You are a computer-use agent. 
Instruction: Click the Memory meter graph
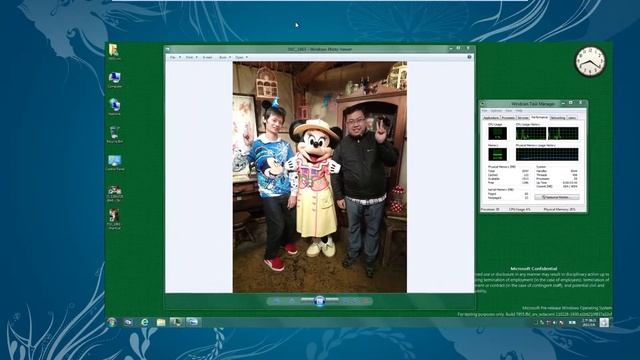(498, 154)
